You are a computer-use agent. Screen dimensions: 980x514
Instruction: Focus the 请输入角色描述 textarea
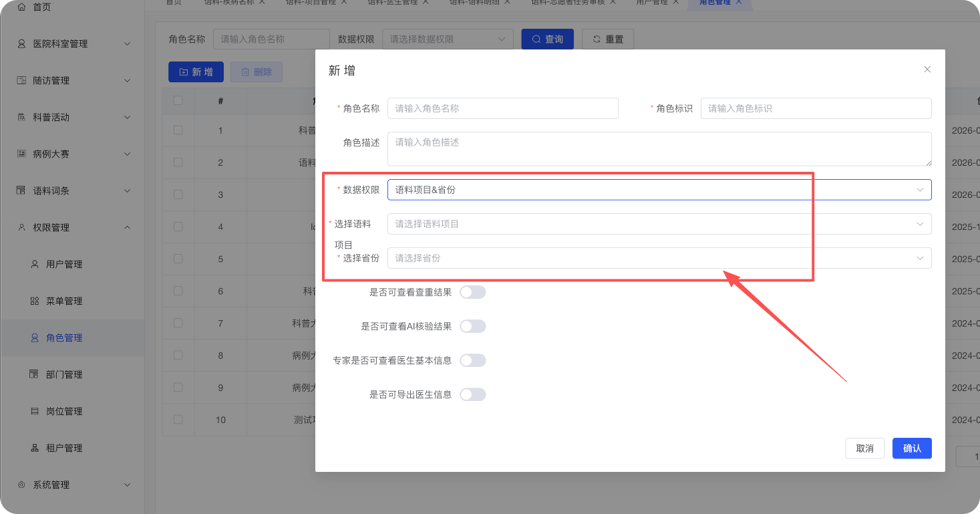tap(659, 148)
